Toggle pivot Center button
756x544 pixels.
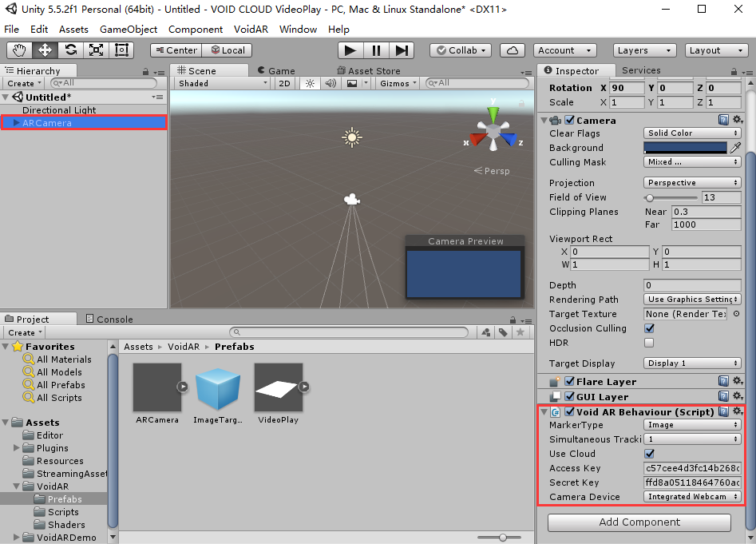pos(176,50)
